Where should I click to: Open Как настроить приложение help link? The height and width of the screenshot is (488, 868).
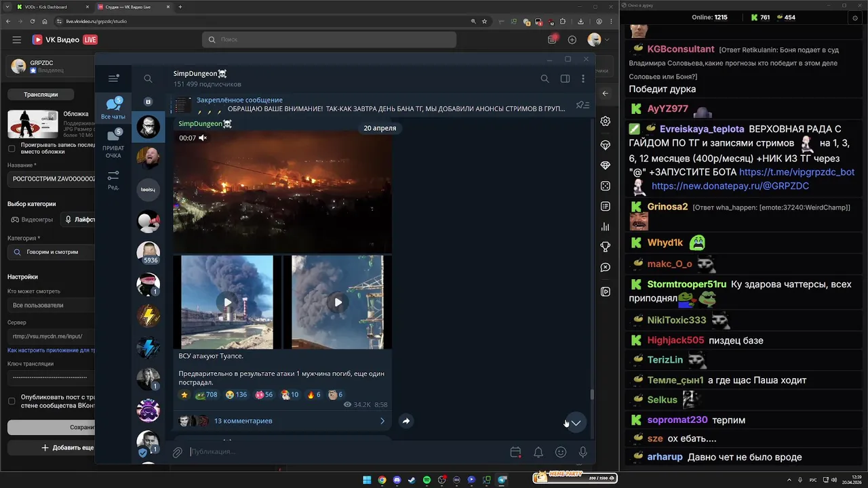51,350
